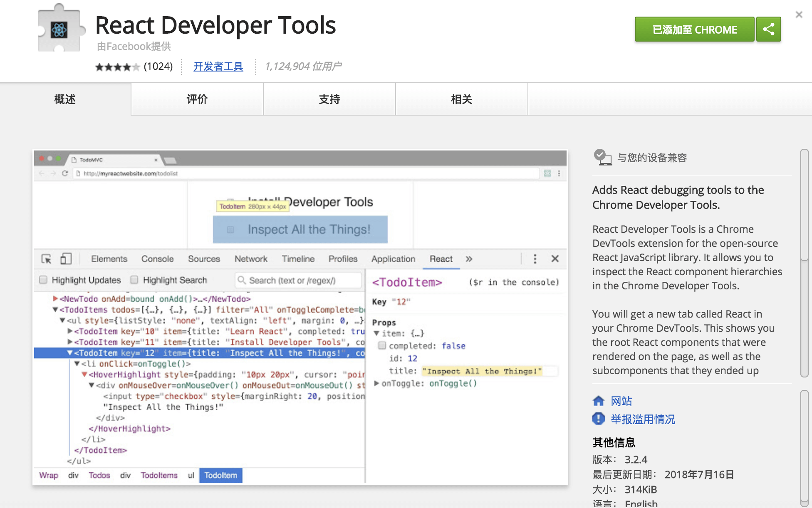Expand the NewTodo tree node
The height and width of the screenshot is (508, 812).
(55, 298)
